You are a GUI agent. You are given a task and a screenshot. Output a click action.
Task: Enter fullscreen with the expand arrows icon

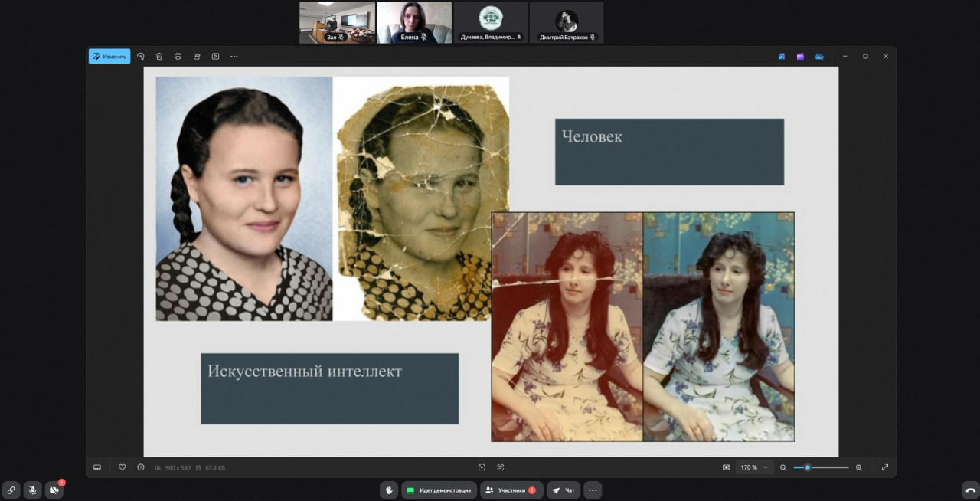[885, 467]
